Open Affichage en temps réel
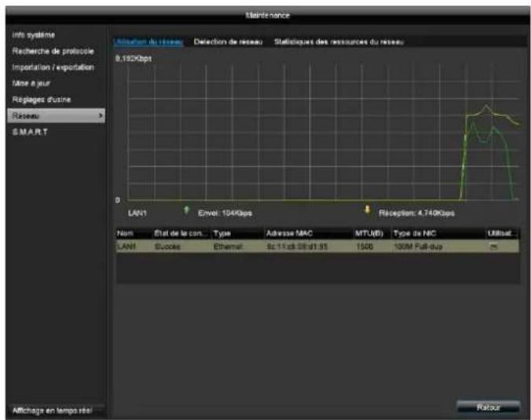 pyautogui.click(x=52, y=411)
